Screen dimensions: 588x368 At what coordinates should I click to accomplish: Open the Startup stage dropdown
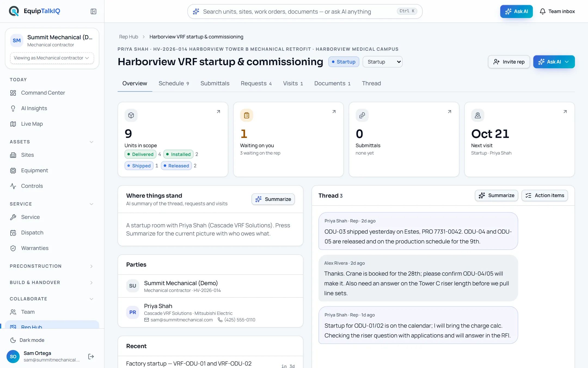coord(382,62)
